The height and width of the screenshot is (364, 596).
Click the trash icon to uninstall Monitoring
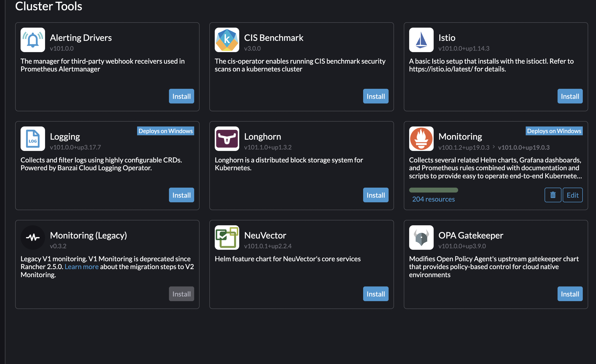pyautogui.click(x=553, y=195)
